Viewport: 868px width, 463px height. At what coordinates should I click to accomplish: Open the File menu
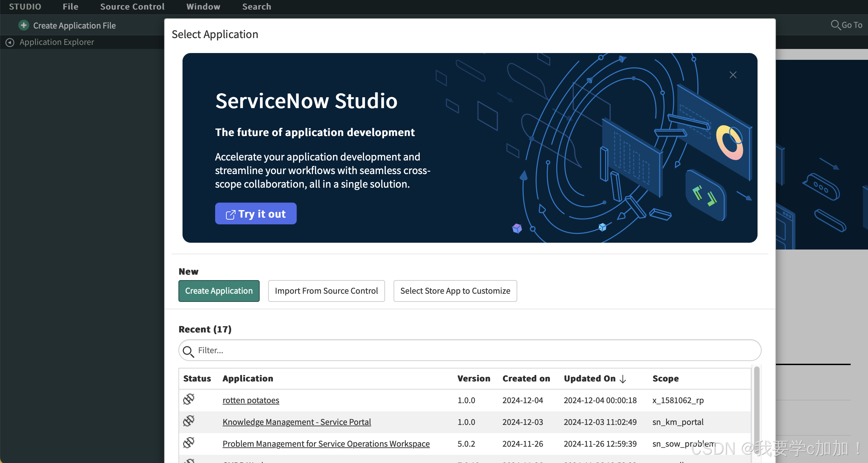(70, 7)
